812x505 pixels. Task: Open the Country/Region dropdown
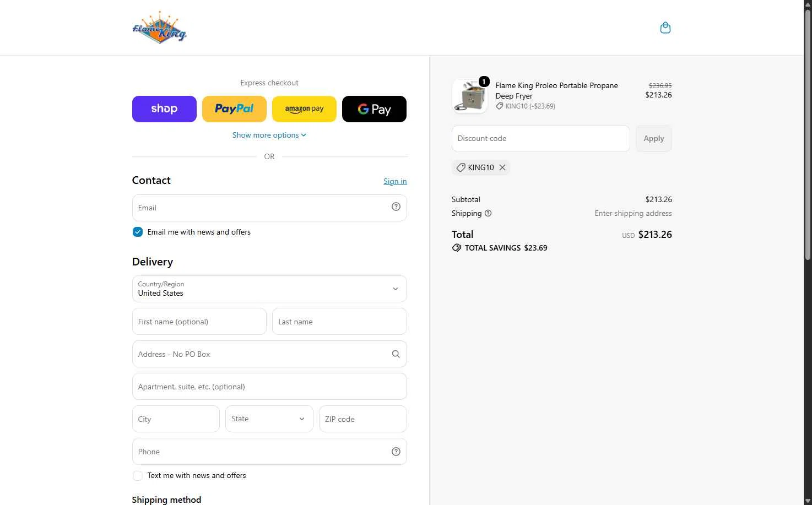pos(269,289)
